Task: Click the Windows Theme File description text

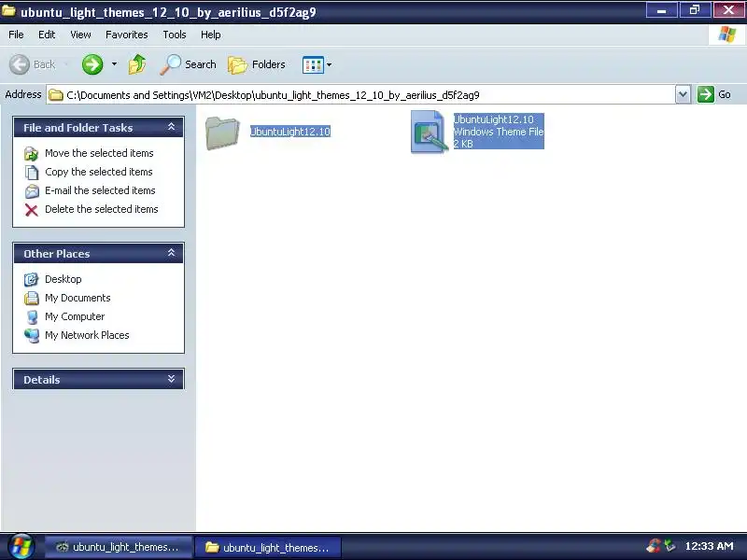Action: tap(499, 132)
